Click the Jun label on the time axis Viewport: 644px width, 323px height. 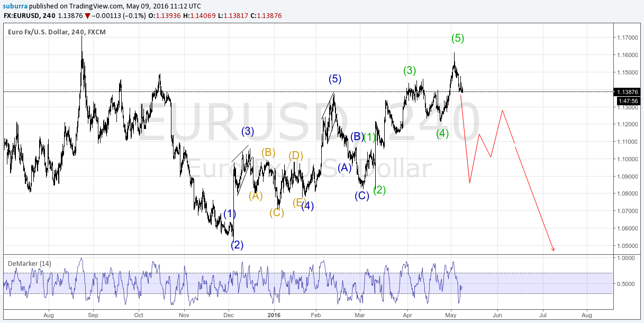pyautogui.click(x=497, y=315)
